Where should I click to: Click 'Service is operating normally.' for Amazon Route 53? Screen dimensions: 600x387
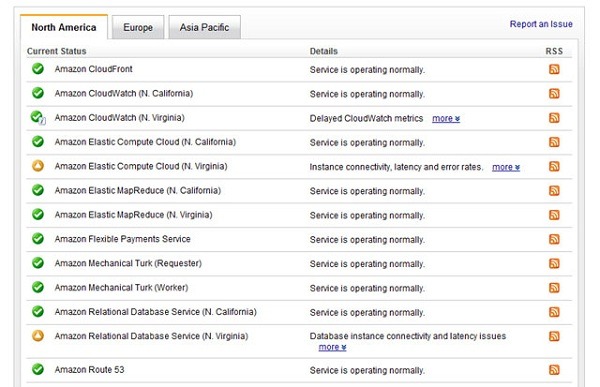[367, 371]
